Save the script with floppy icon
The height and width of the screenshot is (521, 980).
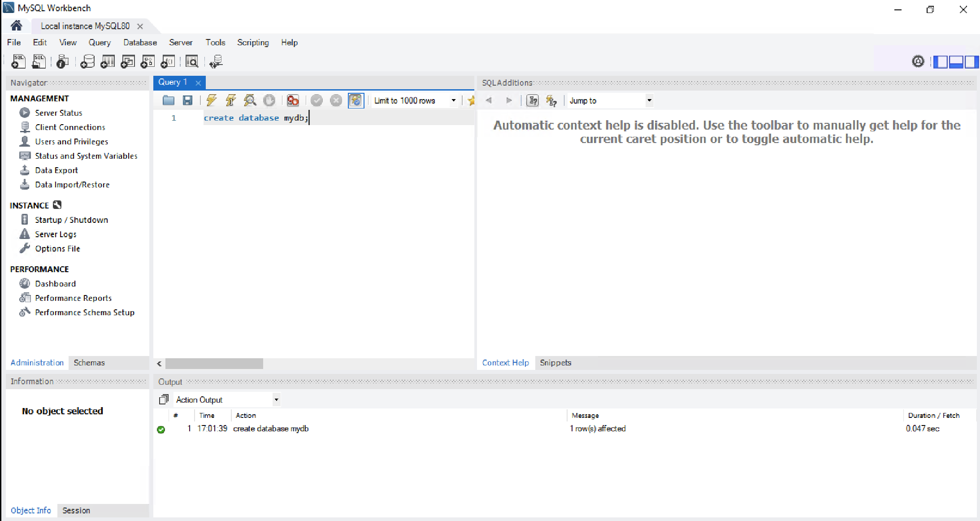(188, 100)
